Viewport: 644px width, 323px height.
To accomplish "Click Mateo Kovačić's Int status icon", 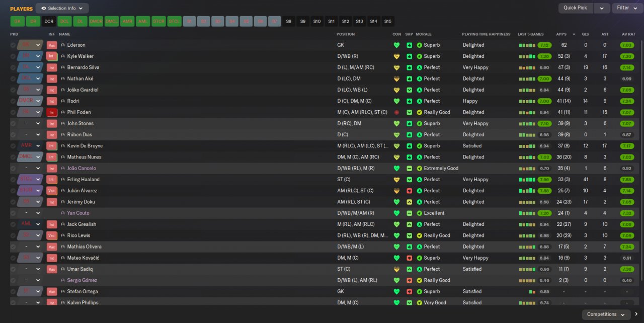I will [x=51, y=258].
